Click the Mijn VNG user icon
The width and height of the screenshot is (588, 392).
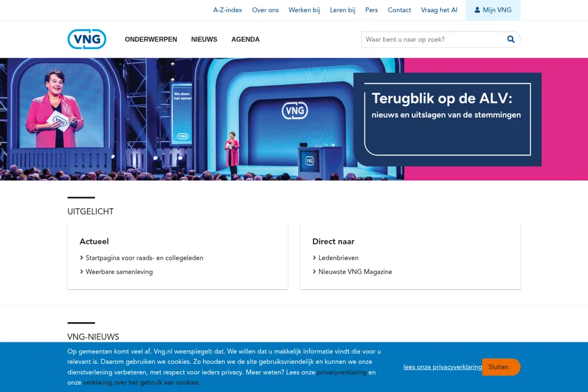(x=477, y=10)
